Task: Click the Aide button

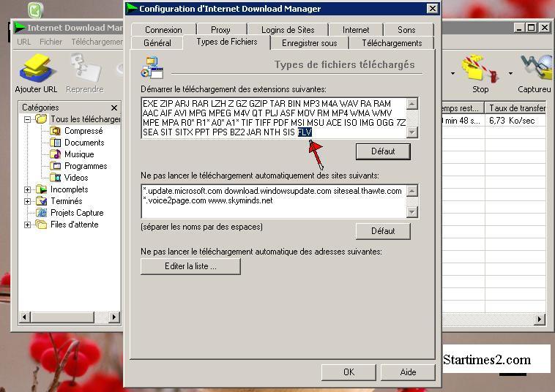Action: (408, 372)
